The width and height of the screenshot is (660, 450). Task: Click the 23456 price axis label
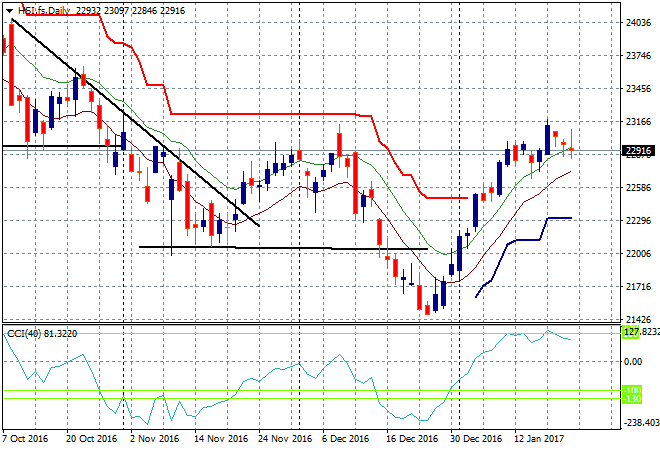(x=639, y=89)
